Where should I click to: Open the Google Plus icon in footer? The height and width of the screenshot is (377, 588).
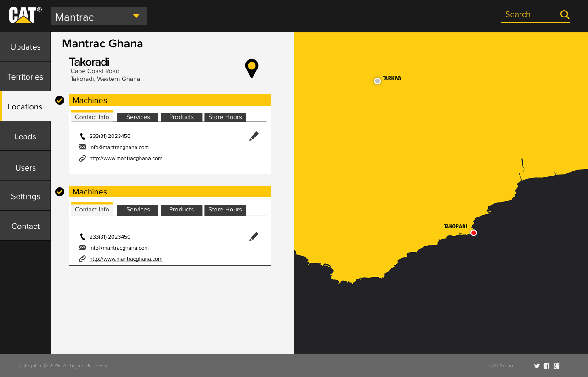556,366
